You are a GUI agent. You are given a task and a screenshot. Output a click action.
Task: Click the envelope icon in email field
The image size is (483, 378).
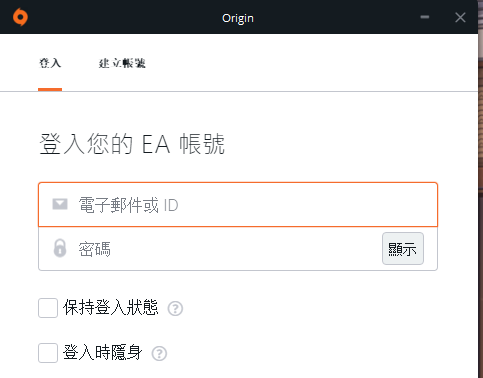60,204
